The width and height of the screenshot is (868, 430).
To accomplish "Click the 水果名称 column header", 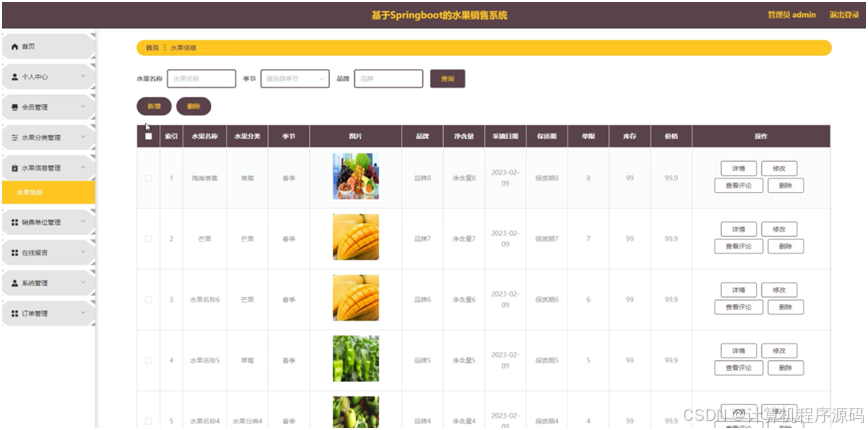I will pyautogui.click(x=204, y=136).
